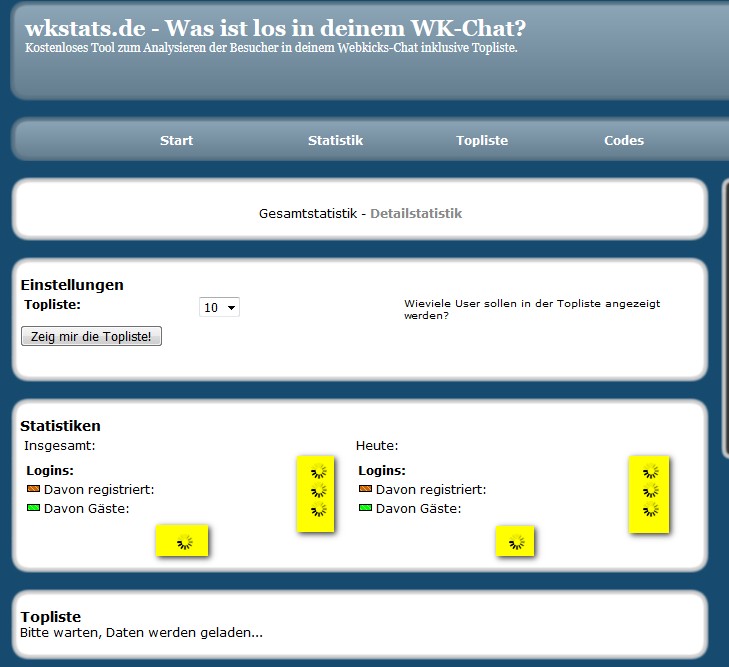
Task: Click the Heute 'Davon registriert' loading spinner
Action: pyautogui.click(x=650, y=491)
